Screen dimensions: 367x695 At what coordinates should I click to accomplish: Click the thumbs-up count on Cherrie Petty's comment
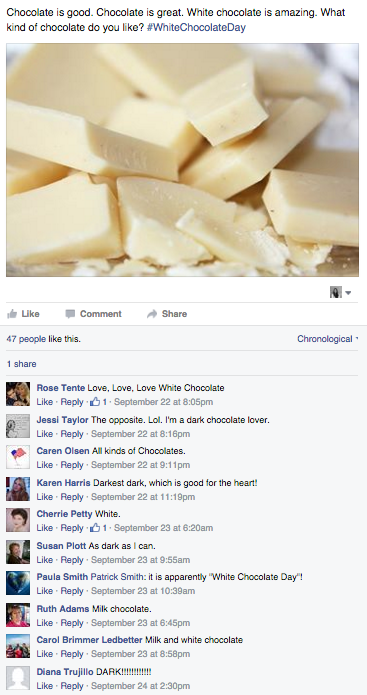coord(98,528)
